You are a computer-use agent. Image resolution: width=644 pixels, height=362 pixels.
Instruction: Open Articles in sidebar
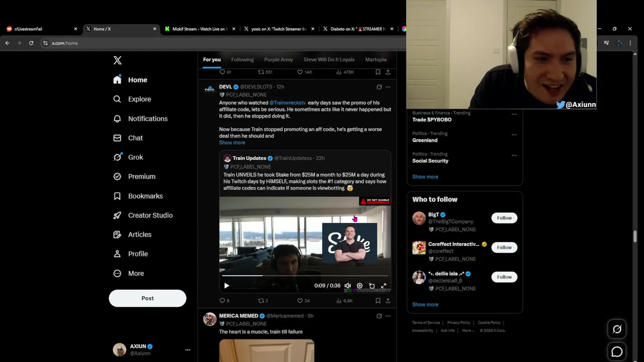pos(132,234)
